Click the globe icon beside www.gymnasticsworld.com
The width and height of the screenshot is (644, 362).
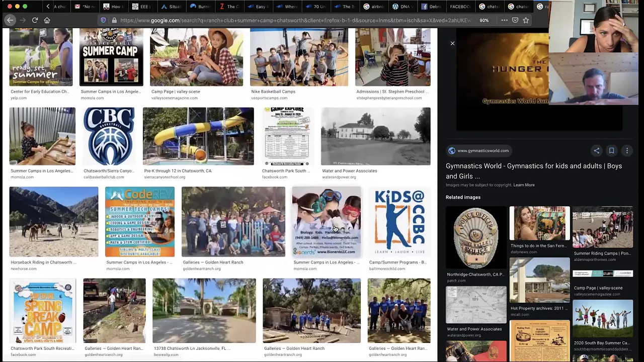(x=451, y=151)
